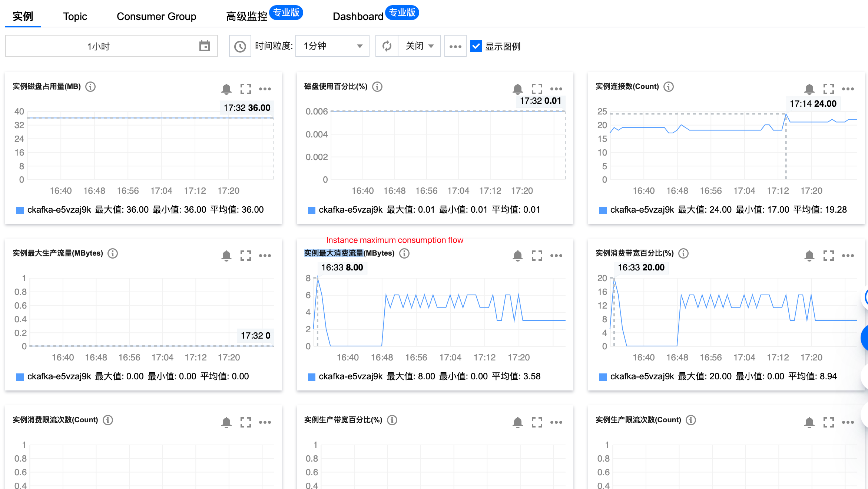868x489 pixels.
Task: Expand the 磁盘使用百分比 chart to fullscreen
Action: 537,89
